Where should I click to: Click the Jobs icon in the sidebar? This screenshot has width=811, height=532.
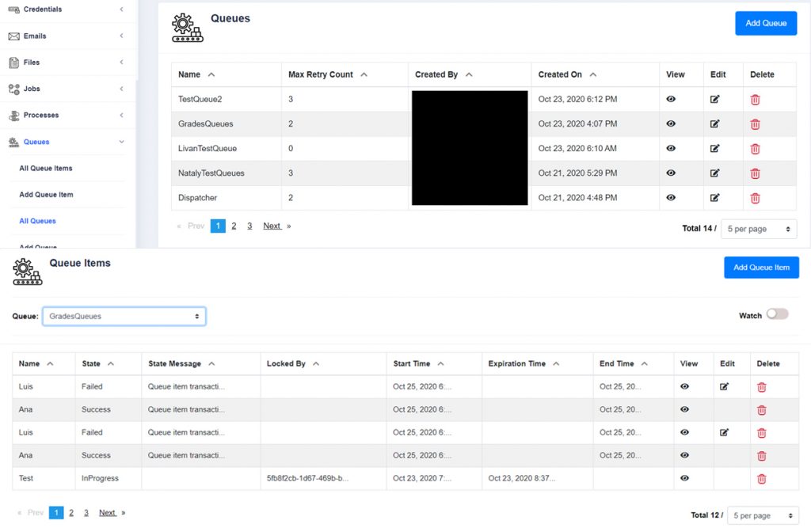(13, 89)
